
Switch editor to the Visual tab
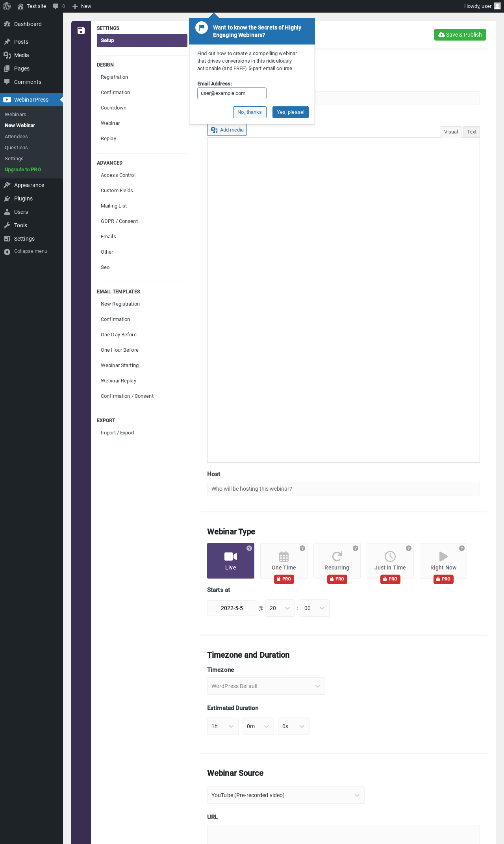tap(451, 132)
